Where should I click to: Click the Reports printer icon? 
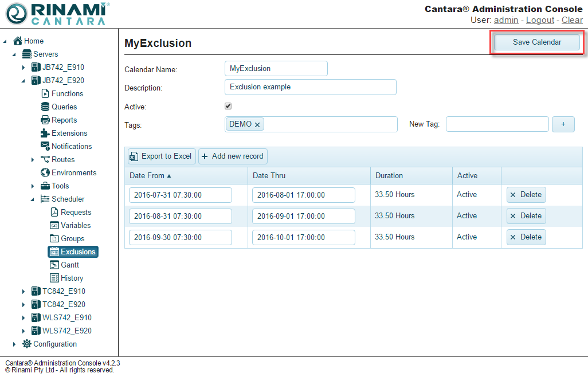(x=45, y=120)
